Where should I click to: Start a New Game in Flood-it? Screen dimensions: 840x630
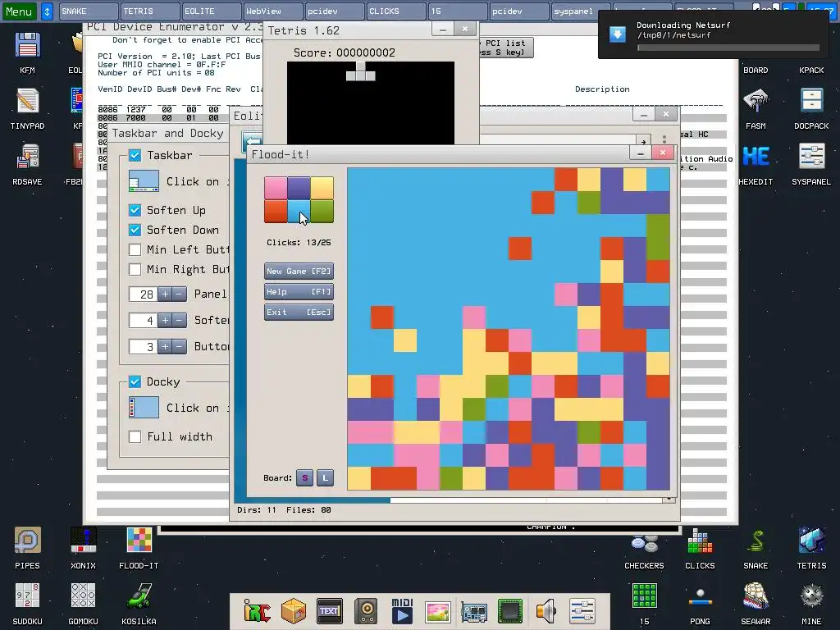(x=299, y=271)
